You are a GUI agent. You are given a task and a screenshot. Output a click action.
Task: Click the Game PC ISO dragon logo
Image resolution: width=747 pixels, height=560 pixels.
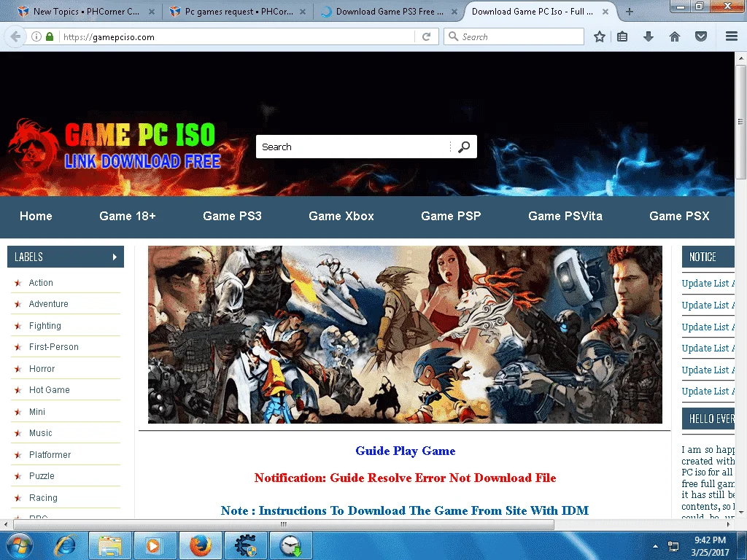(x=32, y=147)
